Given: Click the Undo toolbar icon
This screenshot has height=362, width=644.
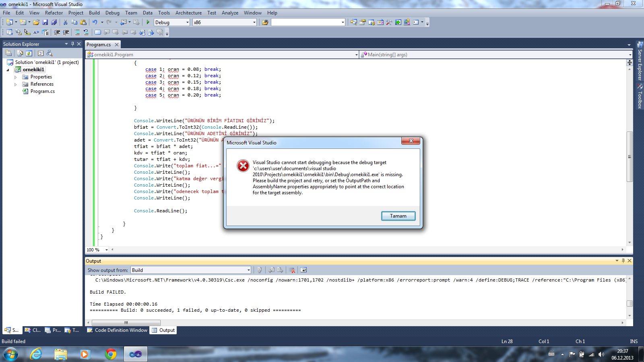Looking at the screenshot, I should (95, 22).
